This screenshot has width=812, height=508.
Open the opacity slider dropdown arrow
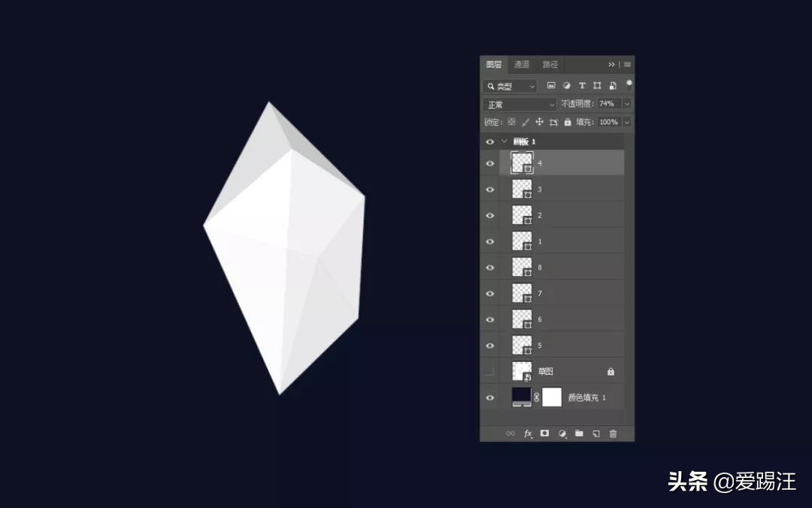[x=626, y=104]
